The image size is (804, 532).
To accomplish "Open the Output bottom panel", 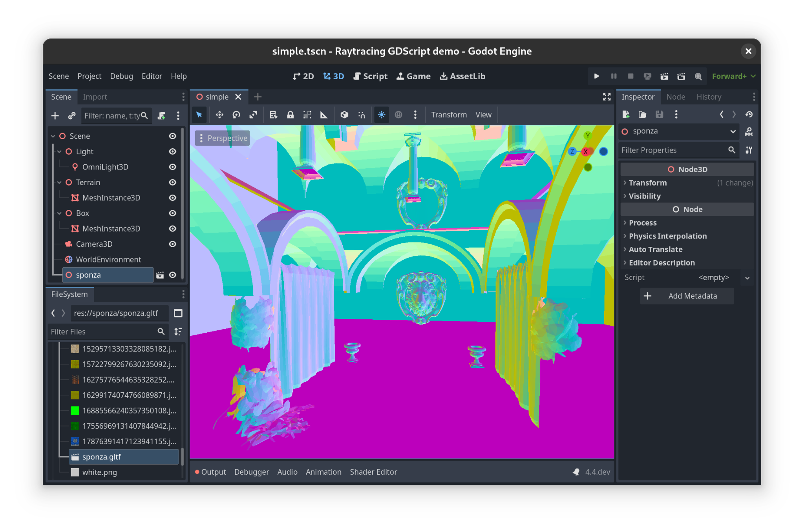I will [211, 472].
